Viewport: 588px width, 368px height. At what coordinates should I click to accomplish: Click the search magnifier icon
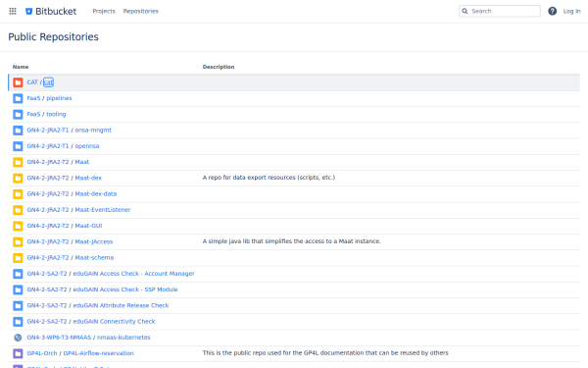pyautogui.click(x=465, y=11)
